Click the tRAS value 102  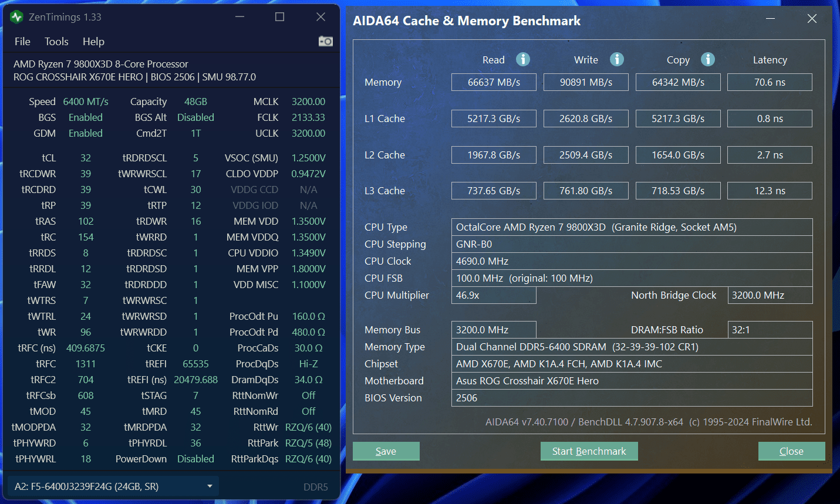point(86,221)
